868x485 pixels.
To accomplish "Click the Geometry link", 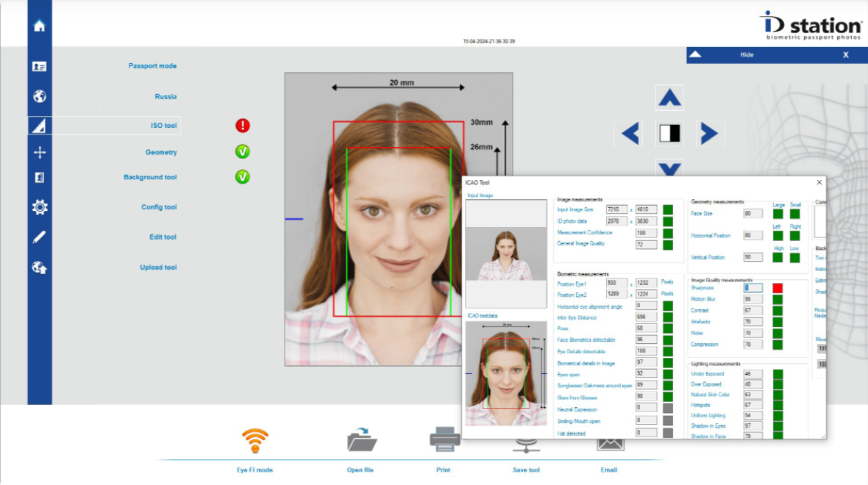I will coord(160,152).
